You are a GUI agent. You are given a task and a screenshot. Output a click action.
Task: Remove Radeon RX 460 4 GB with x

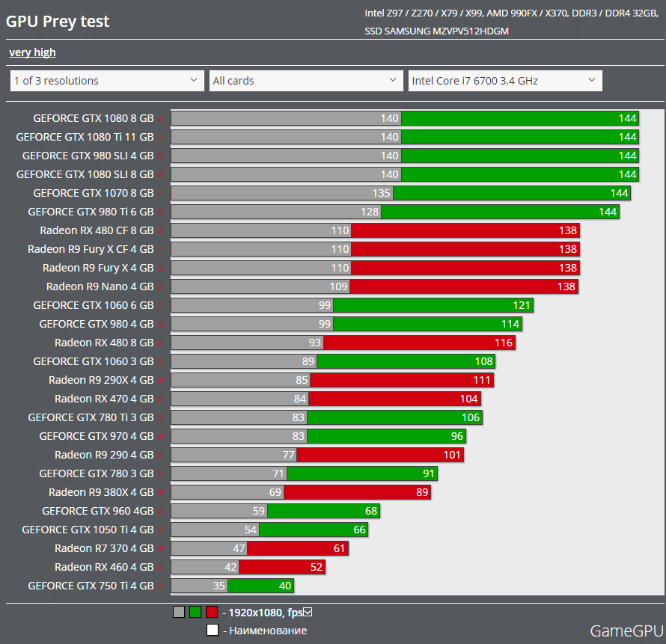point(161,567)
